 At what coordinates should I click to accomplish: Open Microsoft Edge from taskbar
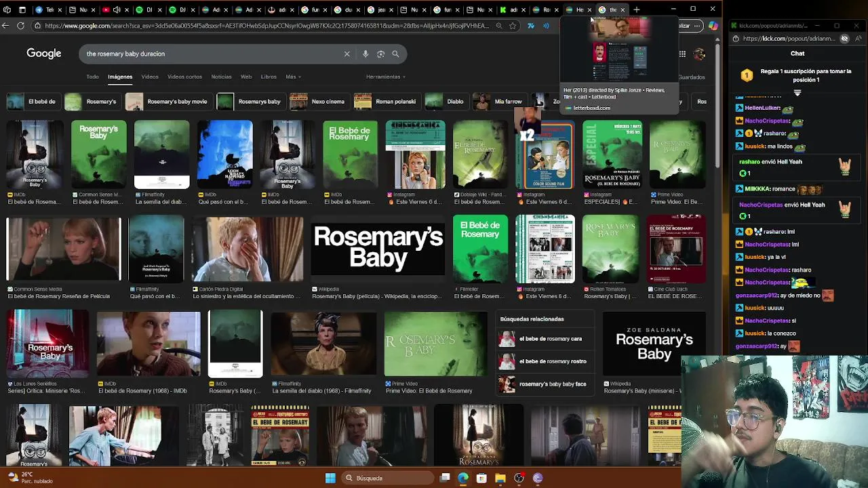coord(462,478)
